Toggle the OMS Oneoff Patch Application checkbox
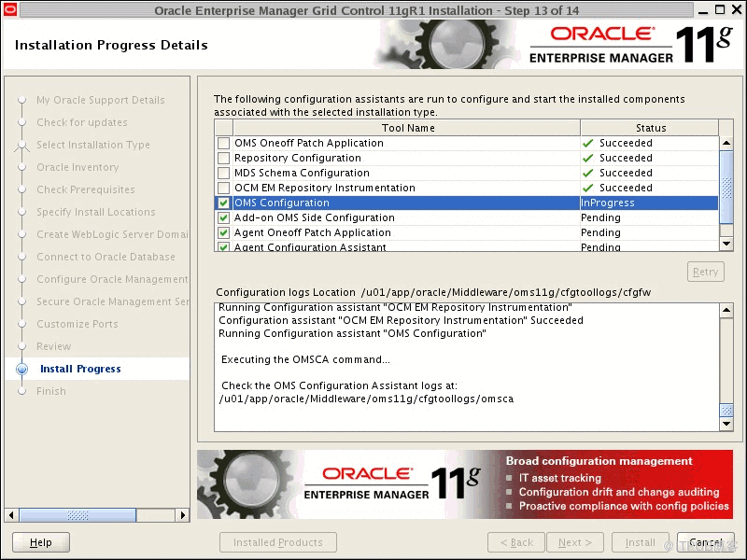Image resolution: width=747 pixels, height=560 pixels. 223,143
